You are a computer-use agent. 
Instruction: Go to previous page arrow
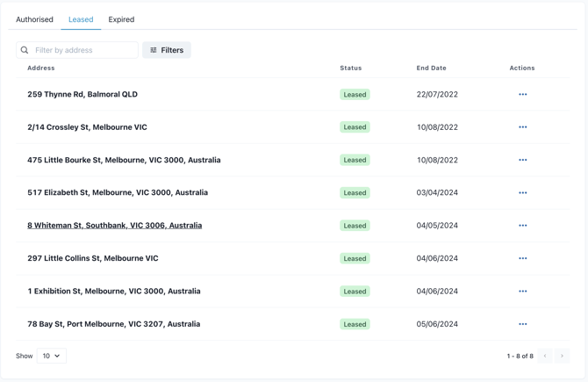click(545, 356)
